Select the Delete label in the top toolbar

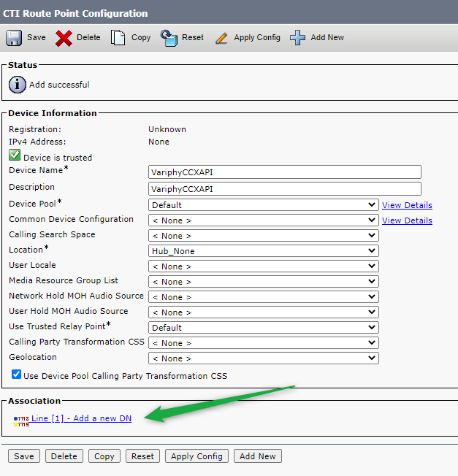click(88, 37)
